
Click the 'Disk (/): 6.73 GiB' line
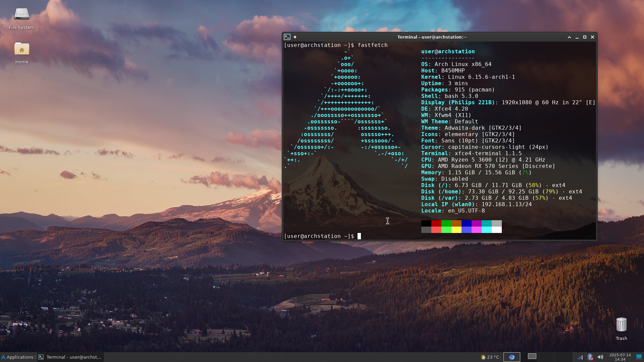(x=493, y=185)
